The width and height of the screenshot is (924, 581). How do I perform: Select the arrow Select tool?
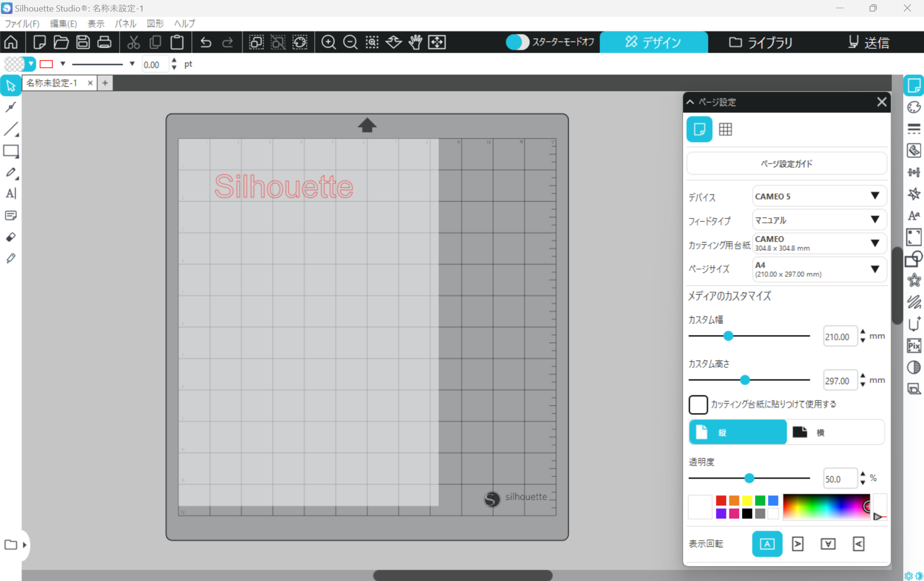[11, 86]
